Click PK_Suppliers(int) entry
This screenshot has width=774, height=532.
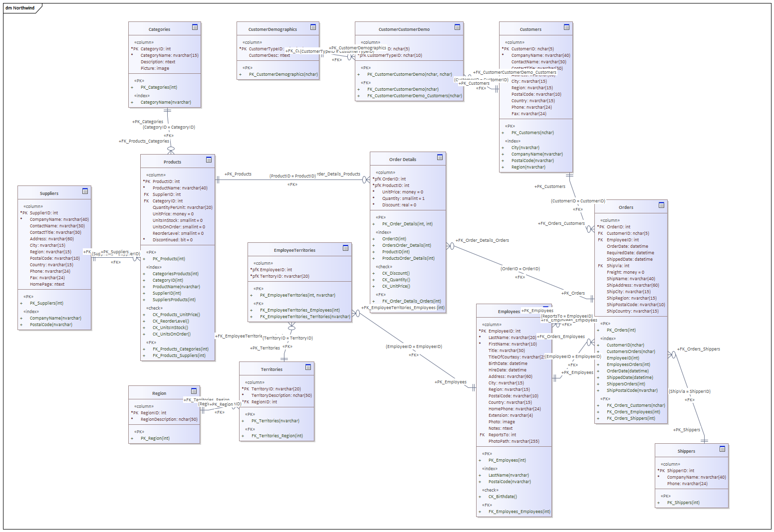pos(46,303)
